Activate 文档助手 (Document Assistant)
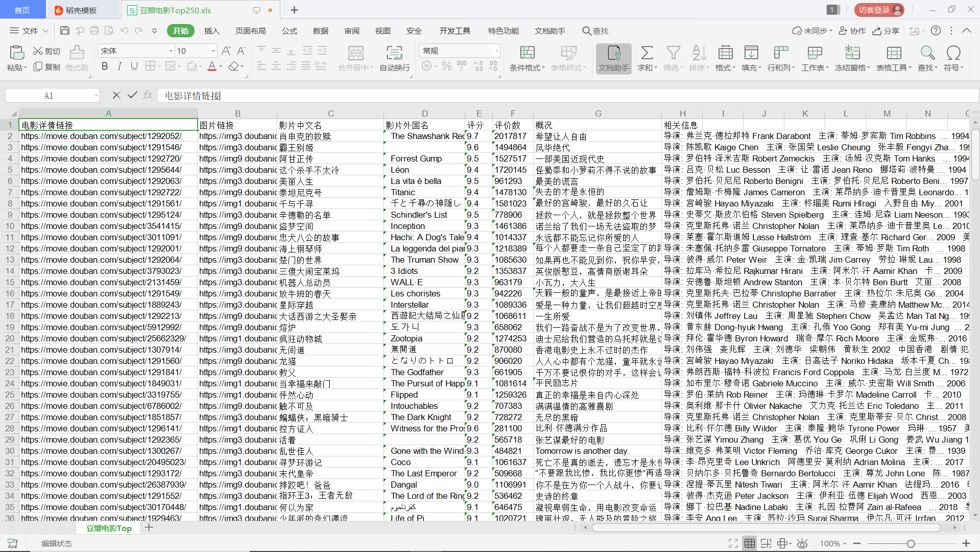This screenshot has width=980, height=552. [x=613, y=58]
